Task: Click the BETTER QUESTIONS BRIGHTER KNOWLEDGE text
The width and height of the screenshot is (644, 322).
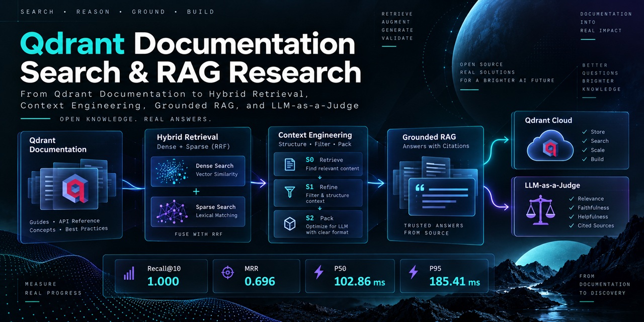Action: 602,77
